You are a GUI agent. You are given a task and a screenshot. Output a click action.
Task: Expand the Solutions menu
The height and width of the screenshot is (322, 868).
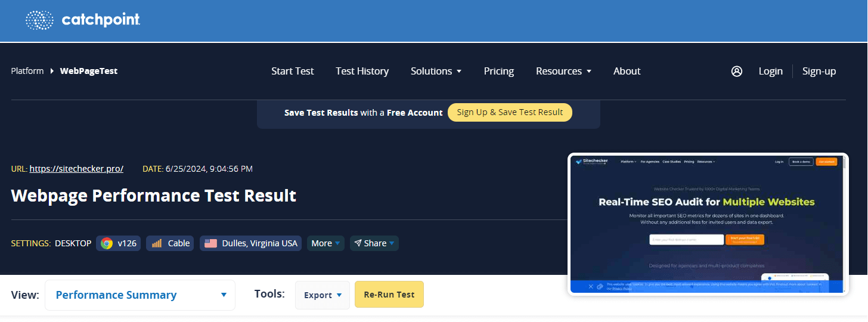click(x=436, y=71)
